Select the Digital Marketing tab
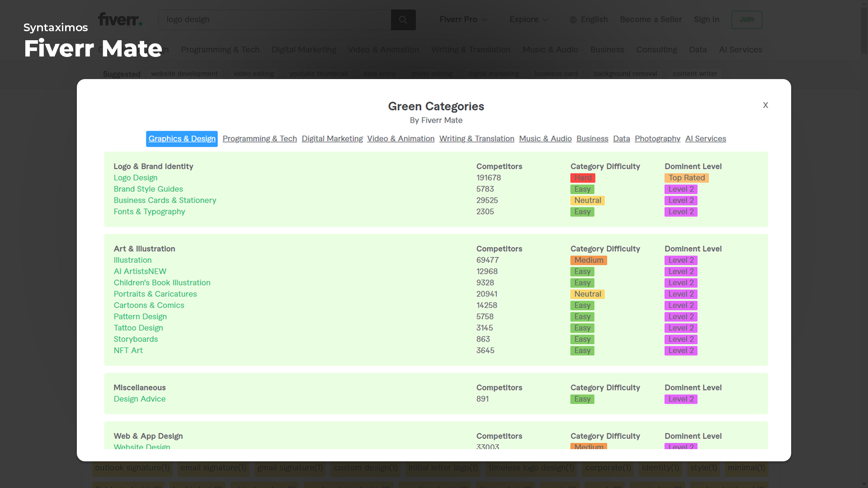This screenshot has width=868, height=488. 332,139
